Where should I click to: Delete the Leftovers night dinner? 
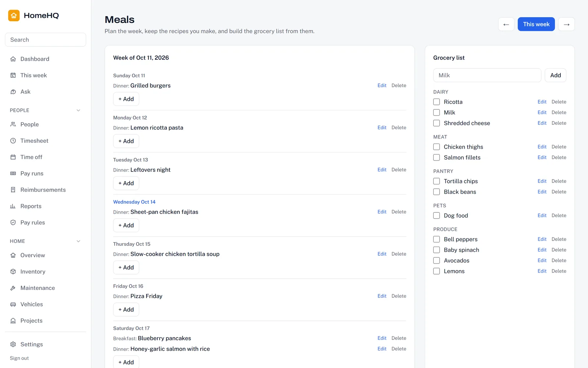click(x=399, y=170)
